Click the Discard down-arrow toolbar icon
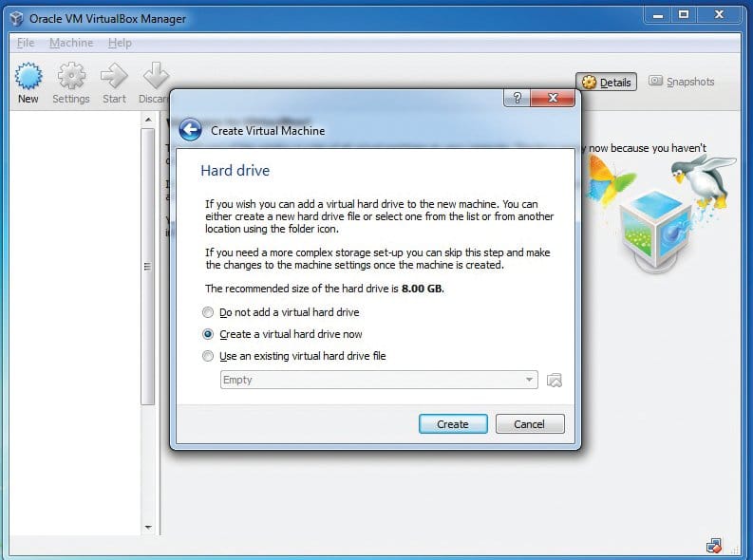 [x=156, y=77]
